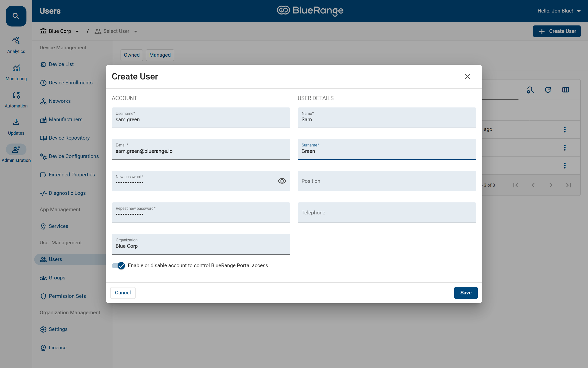Click the Organization field
Screen dimensions: 588x368
[201, 244]
